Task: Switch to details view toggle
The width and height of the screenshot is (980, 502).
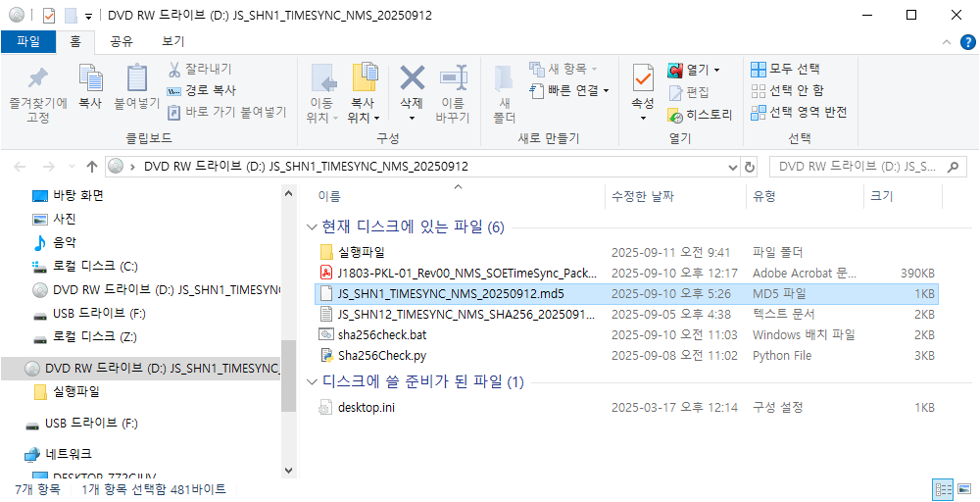Action: coord(943,488)
